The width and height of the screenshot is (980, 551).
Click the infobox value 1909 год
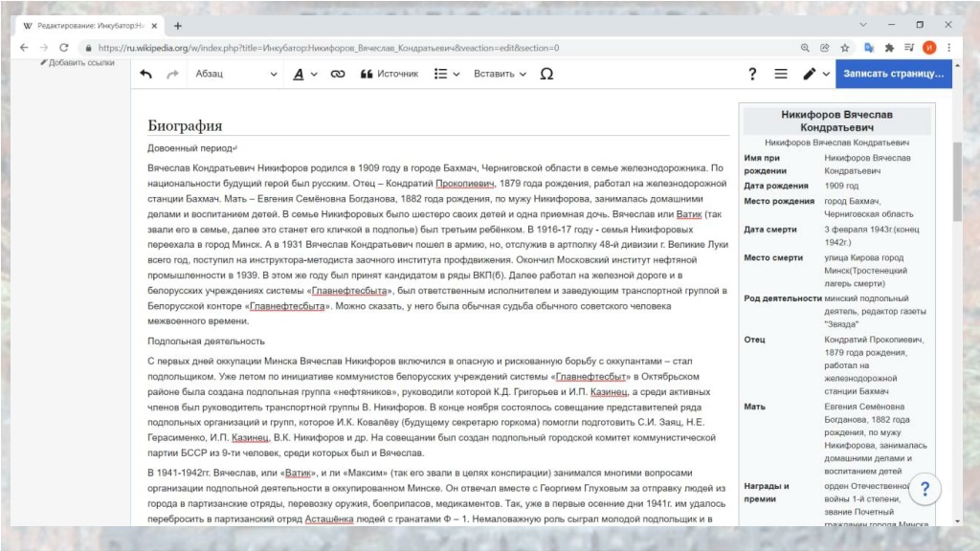841,186
